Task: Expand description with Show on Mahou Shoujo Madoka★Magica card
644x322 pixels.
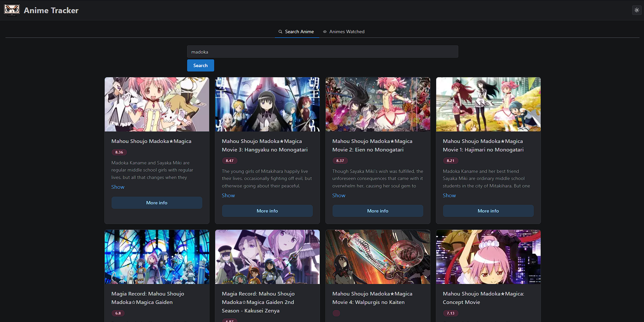Action: click(118, 187)
